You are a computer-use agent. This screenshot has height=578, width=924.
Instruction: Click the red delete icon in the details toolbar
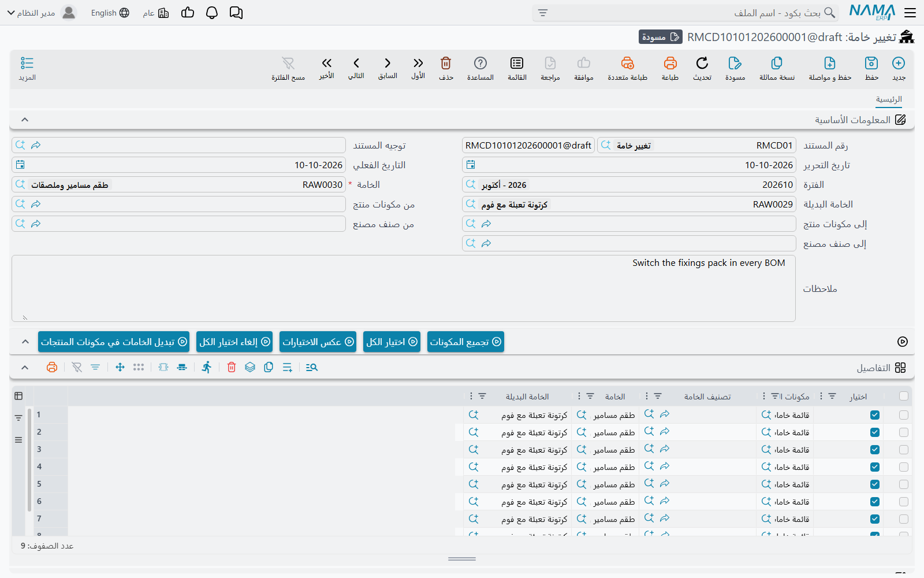click(x=232, y=367)
